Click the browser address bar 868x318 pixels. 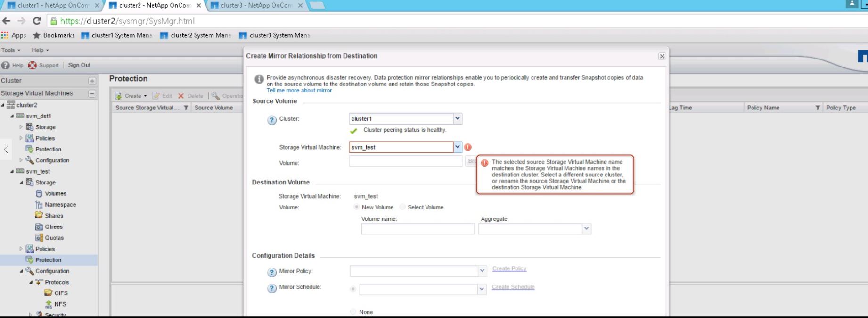[452, 21]
